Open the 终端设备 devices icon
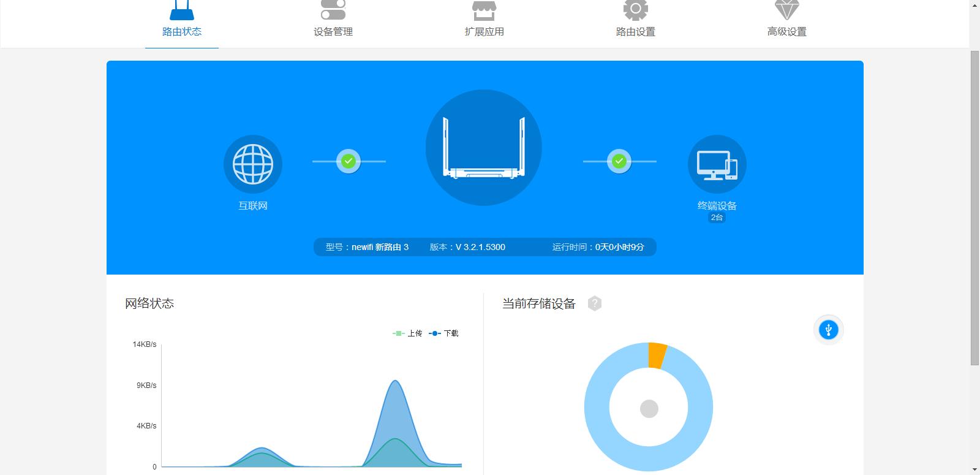The height and width of the screenshot is (475, 980). tap(717, 164)
